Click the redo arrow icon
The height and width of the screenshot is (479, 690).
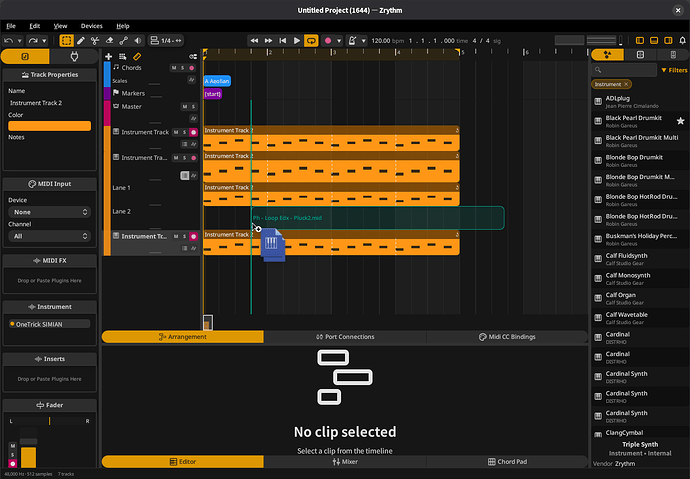pyautogui.click(x=33, y=40)
